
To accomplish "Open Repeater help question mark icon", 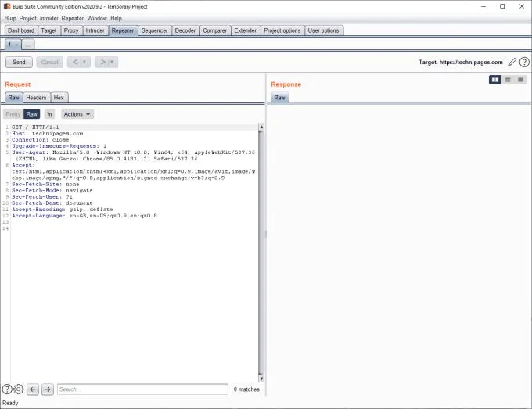I will [524, 62].
